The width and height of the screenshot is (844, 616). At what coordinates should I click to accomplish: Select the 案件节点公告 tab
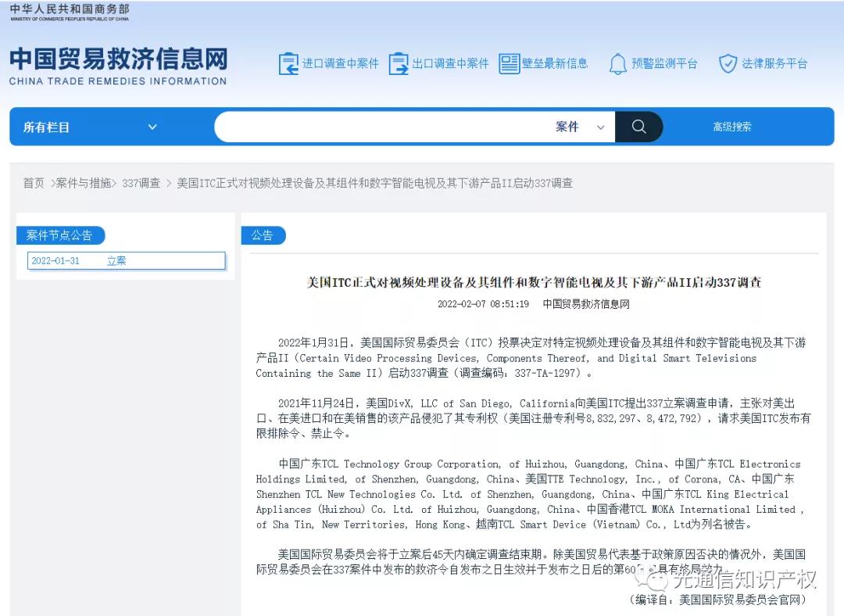(60, 235)
